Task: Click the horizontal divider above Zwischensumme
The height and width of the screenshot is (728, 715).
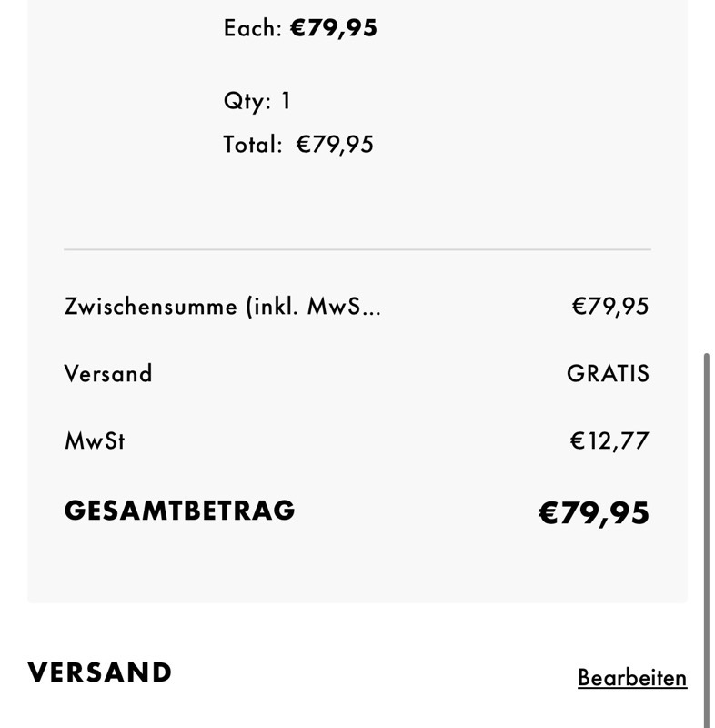Action: [357, 249]
